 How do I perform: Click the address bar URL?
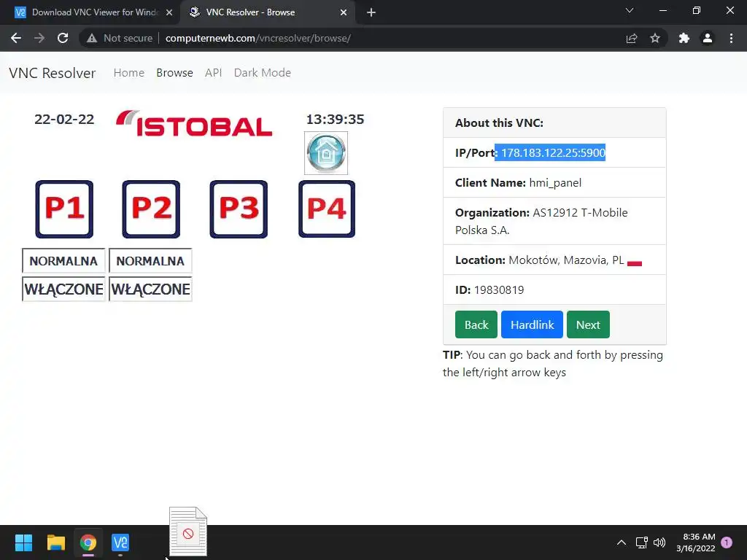pyautogui.click(x=258, y=38)
